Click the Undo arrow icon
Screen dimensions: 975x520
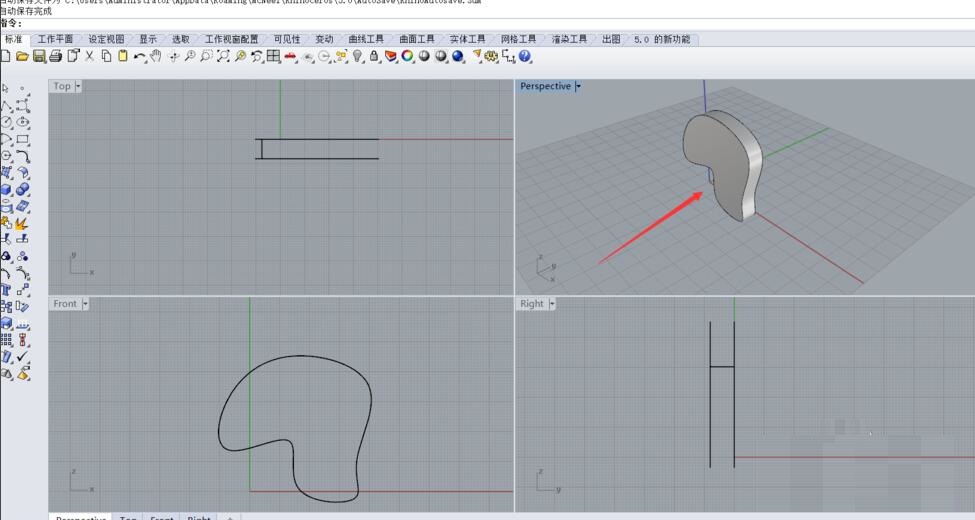pyautogui.click(x=139, y=57)
